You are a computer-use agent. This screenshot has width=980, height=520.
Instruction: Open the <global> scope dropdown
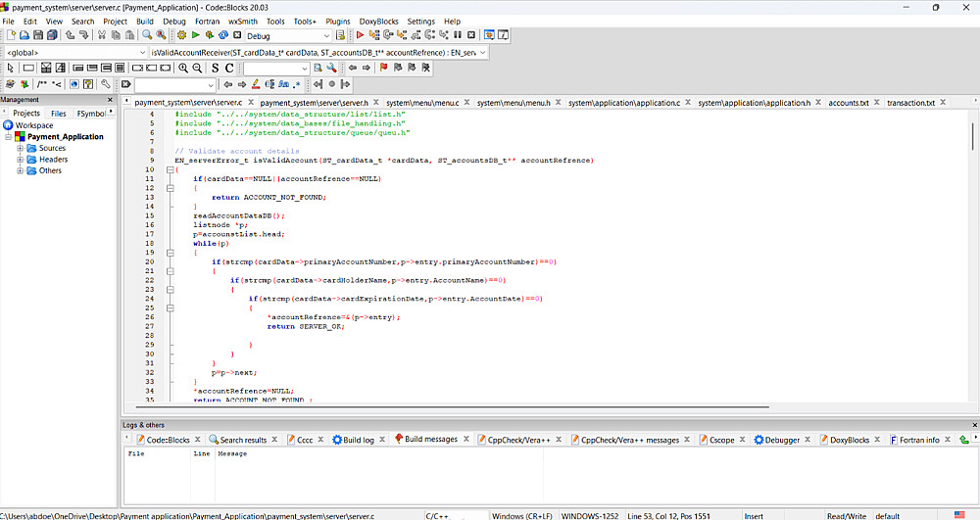click(142, 53)
